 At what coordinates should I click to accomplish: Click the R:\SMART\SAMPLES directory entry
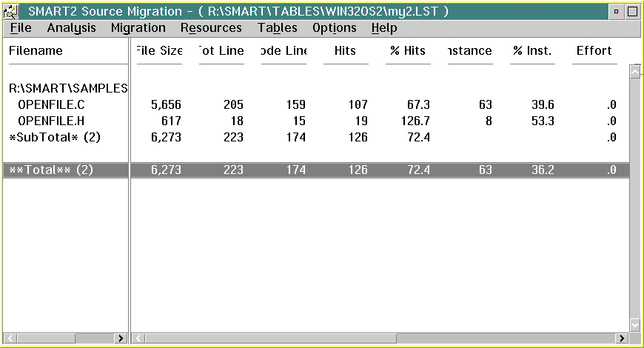(x=67, y=88)
